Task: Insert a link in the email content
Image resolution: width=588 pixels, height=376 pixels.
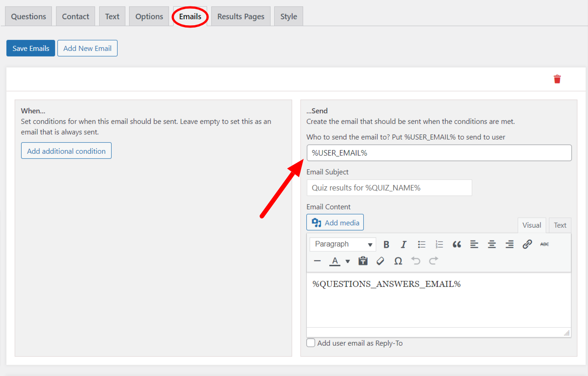Action: click(x=527, y=244)
